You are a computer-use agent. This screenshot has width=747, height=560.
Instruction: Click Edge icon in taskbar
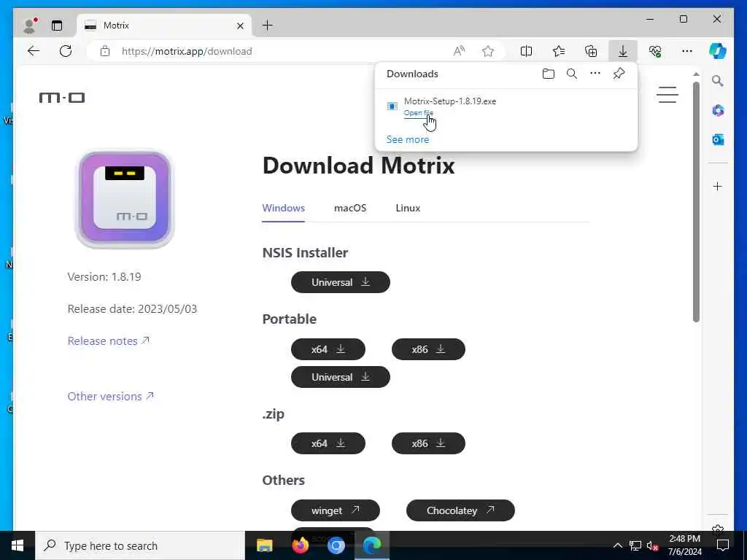(x=372, y=545)
